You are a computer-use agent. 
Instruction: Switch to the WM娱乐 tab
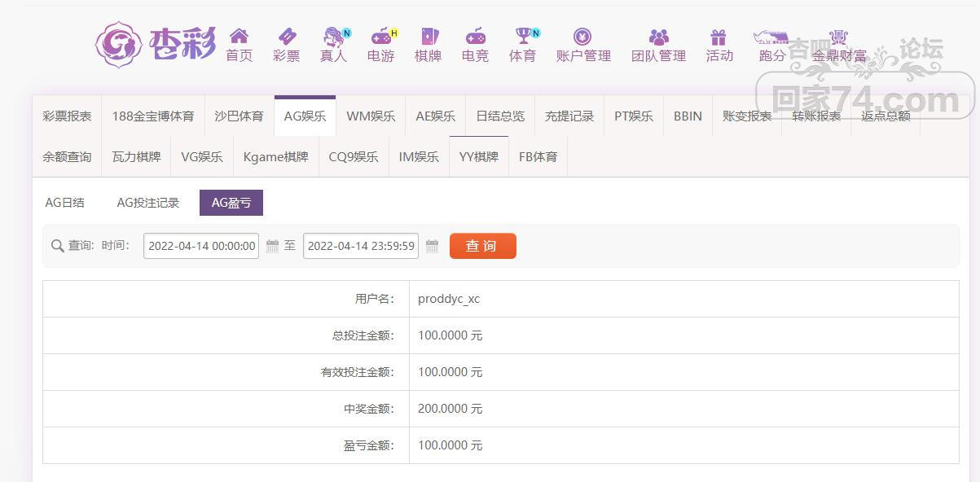click(x=371, y=116)
